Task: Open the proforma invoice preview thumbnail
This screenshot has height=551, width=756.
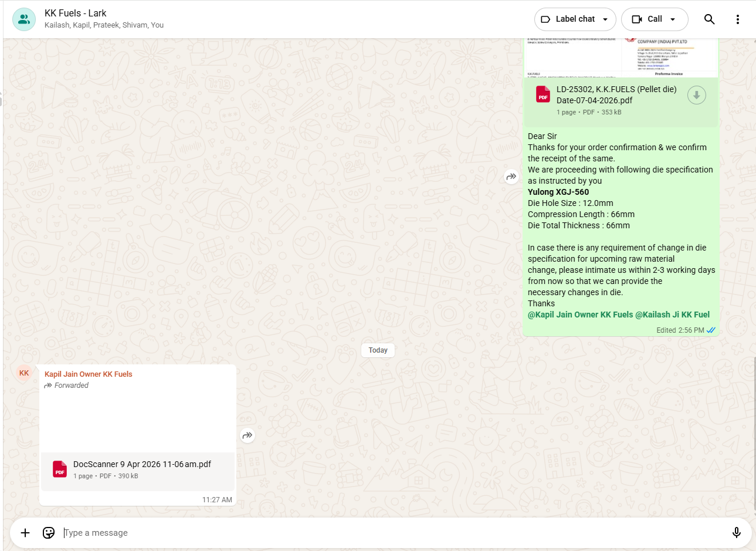Action: tap(621, 58)
